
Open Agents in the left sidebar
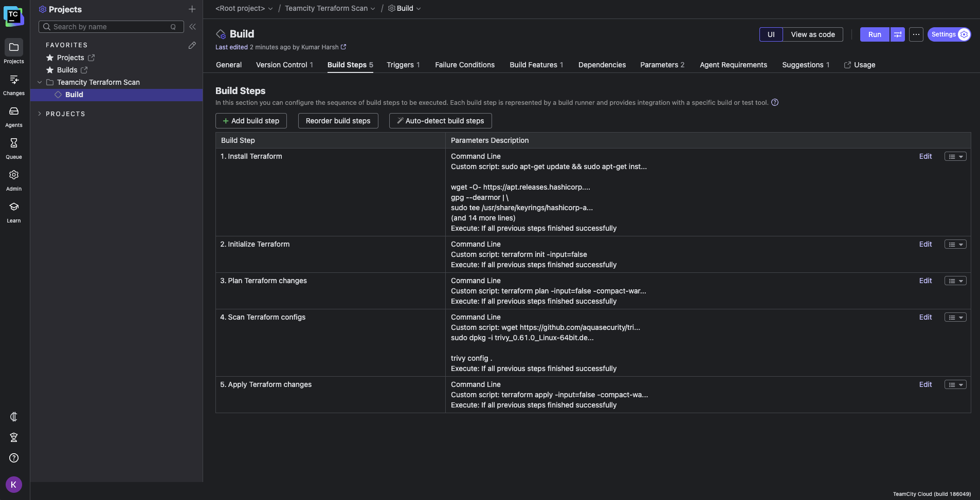pos(14,117)
